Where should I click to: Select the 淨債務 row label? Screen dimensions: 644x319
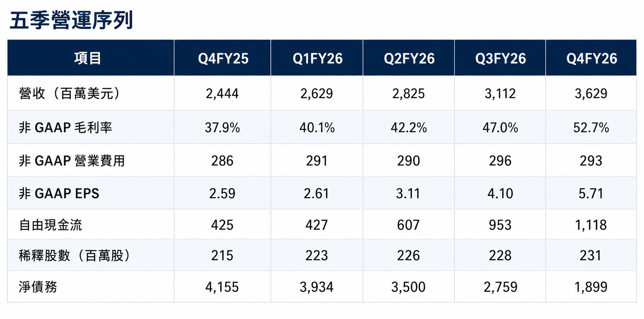point(38,287)
